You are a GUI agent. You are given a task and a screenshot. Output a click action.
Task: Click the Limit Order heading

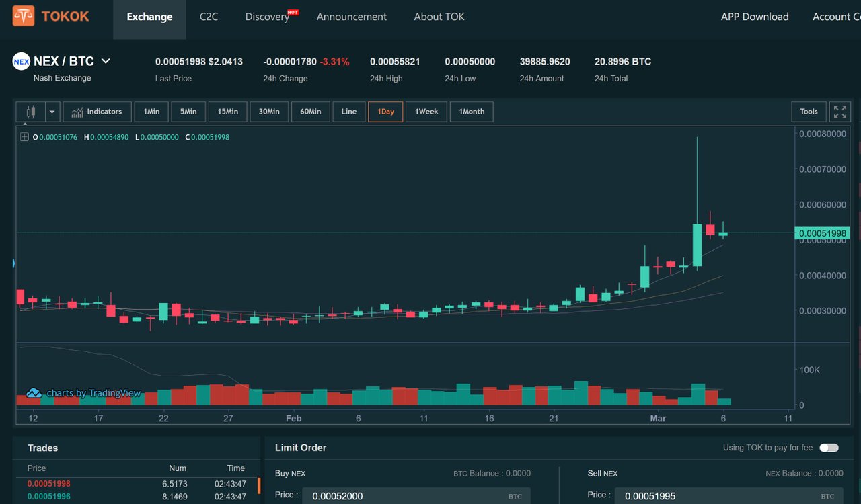point(301,448)
